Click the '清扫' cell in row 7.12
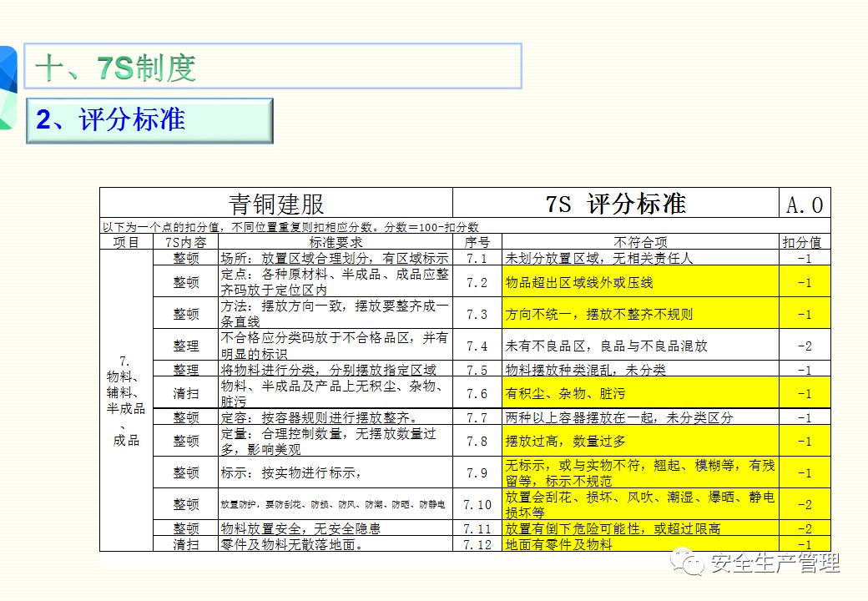868x601 pixels. tap(185, 544)
